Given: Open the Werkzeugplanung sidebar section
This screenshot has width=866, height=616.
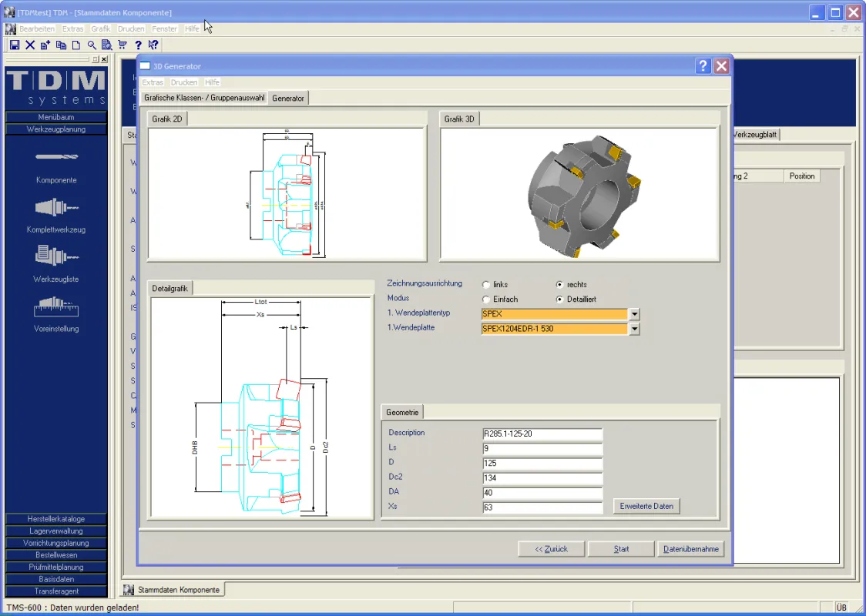Looking at the screenshot, I should pos(56,129).
